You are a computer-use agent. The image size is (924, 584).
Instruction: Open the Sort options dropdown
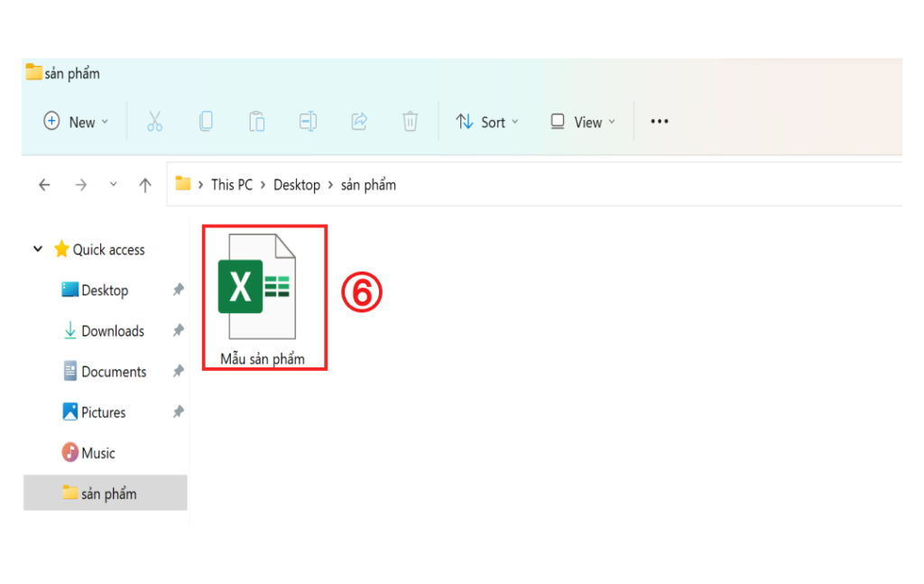click(x=487, y=121)
